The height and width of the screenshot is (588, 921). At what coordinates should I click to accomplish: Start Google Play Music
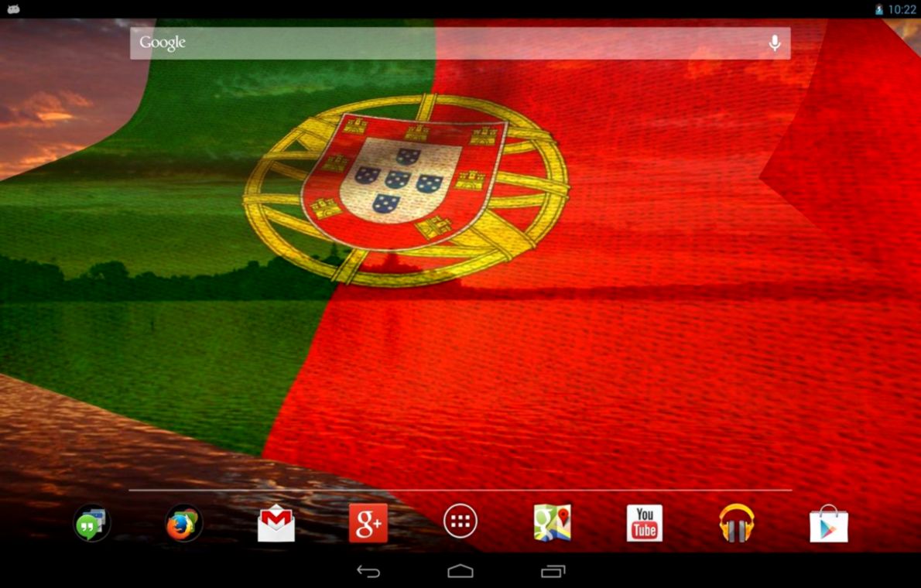(x=736, y=522)
